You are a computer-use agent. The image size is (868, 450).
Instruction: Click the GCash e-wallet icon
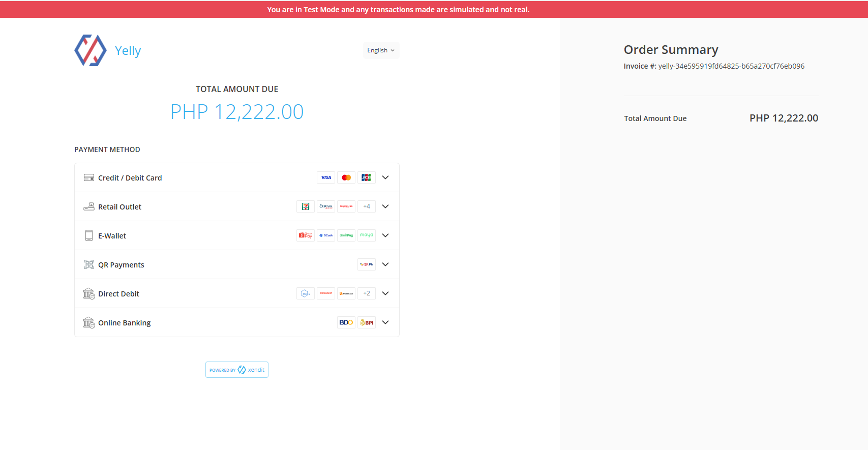(x=326, y=235)
